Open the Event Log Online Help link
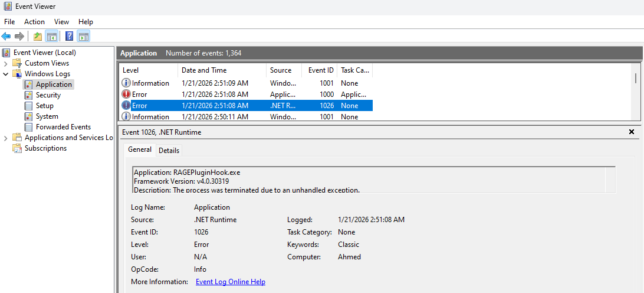 click(x=230, y=282)
